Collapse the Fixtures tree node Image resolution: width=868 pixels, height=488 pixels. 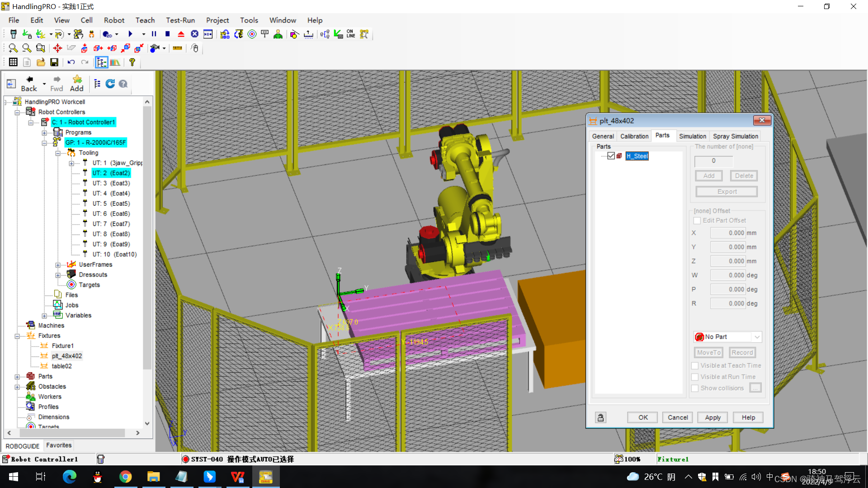pyautogui.click(x=17, y=336)
